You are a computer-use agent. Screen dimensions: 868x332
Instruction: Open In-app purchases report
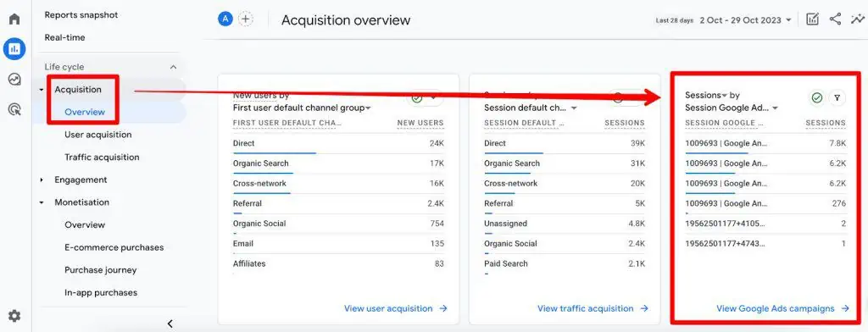click(x=101, y=293)
